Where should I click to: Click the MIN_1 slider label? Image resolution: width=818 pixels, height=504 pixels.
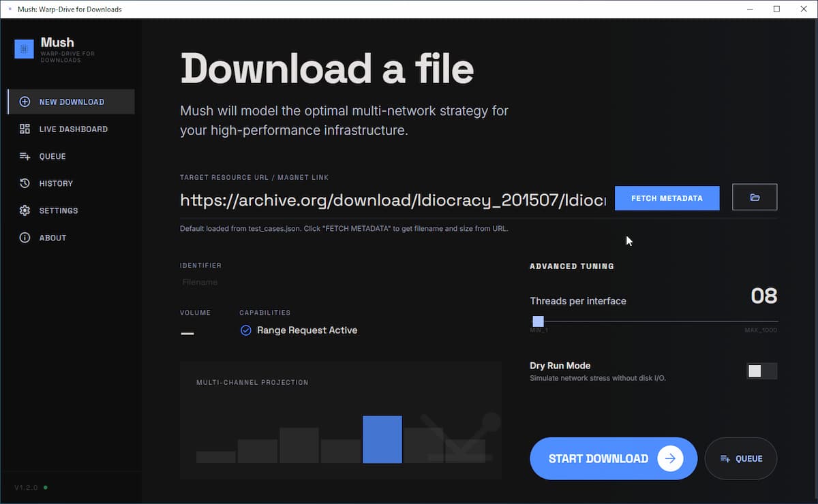point(539,330)
